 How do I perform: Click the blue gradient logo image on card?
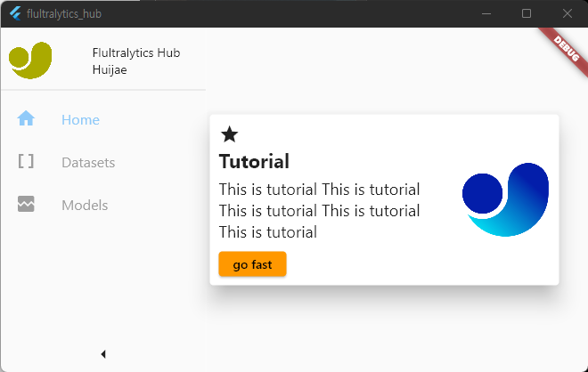(505, 199)
